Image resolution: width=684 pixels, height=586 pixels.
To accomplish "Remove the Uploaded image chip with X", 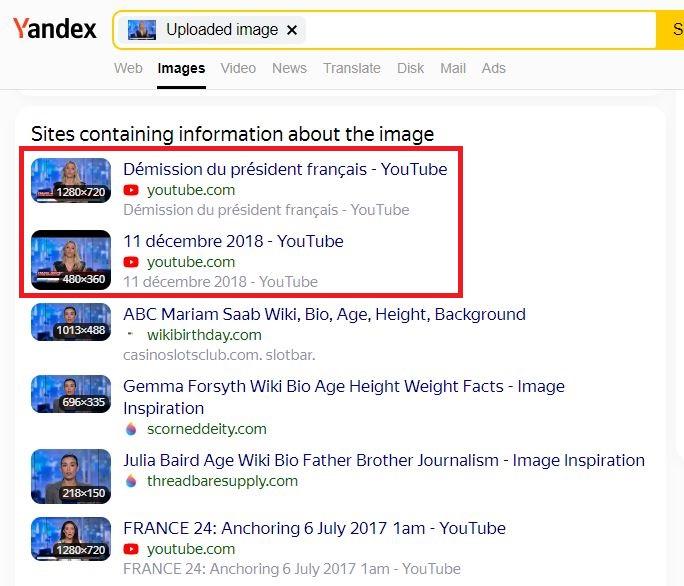I will 292,30.
